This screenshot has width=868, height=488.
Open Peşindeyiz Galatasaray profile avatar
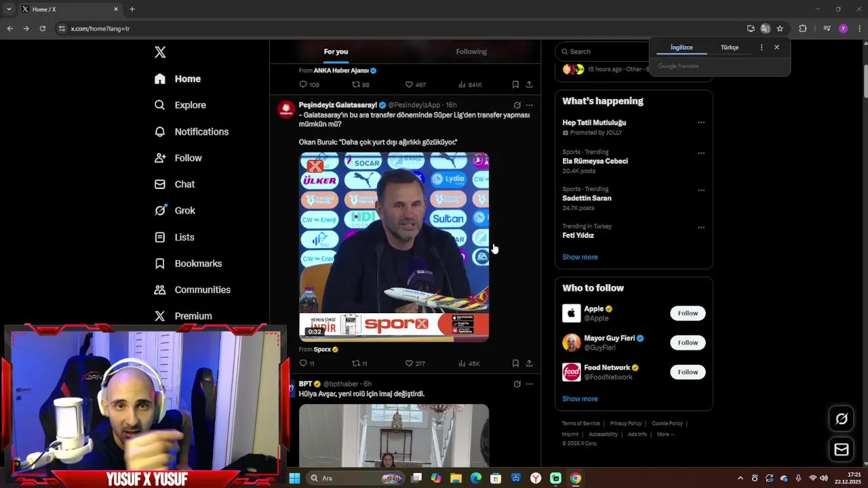(286, 110)
